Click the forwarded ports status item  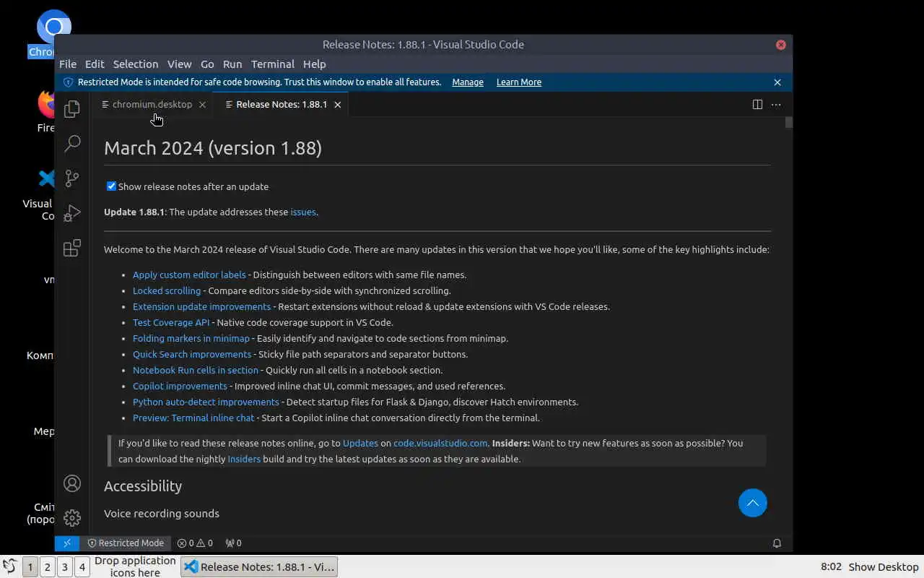[233, 543]
